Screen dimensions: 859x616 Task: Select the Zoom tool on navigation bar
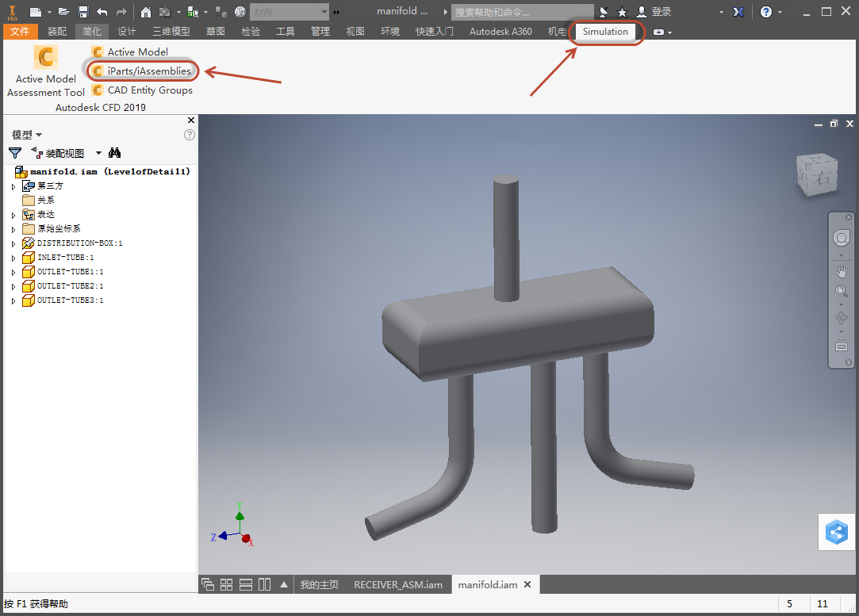click(x=842, y=291)
